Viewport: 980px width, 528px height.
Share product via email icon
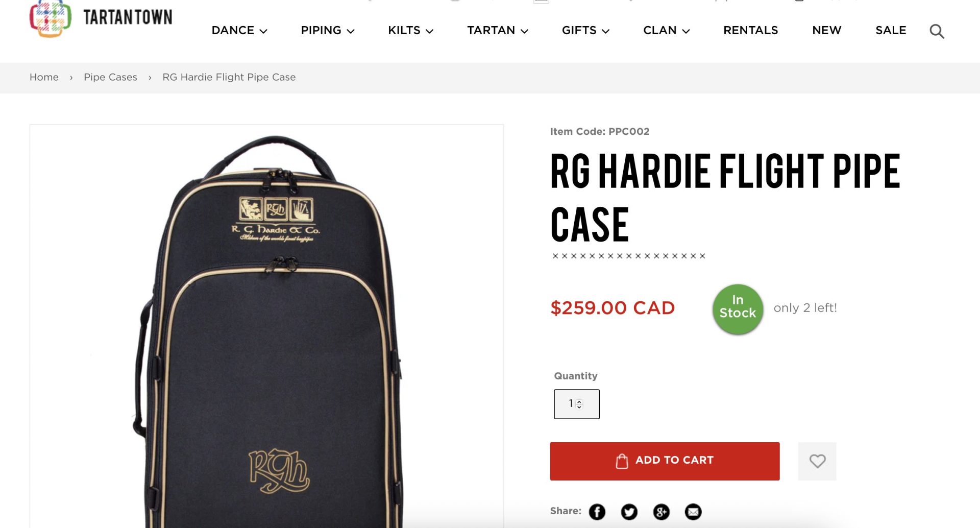point(693,512)
